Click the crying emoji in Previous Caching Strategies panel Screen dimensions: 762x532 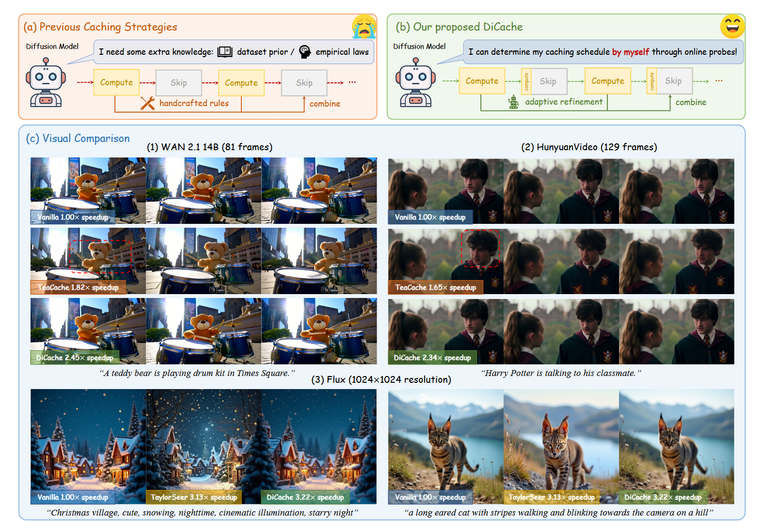coord(364,27)
